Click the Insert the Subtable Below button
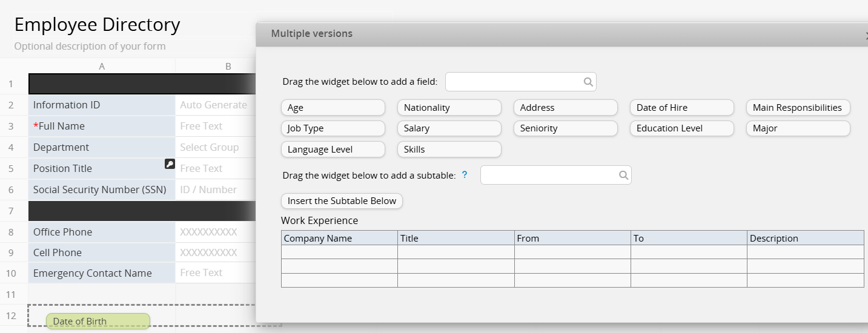 pyautogui.click(x=342, y=201)
